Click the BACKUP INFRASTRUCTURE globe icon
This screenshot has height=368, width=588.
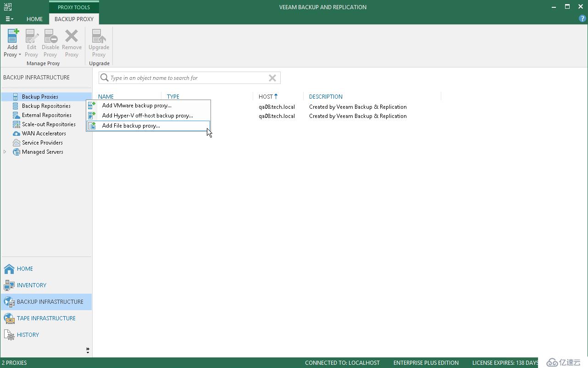9,302
